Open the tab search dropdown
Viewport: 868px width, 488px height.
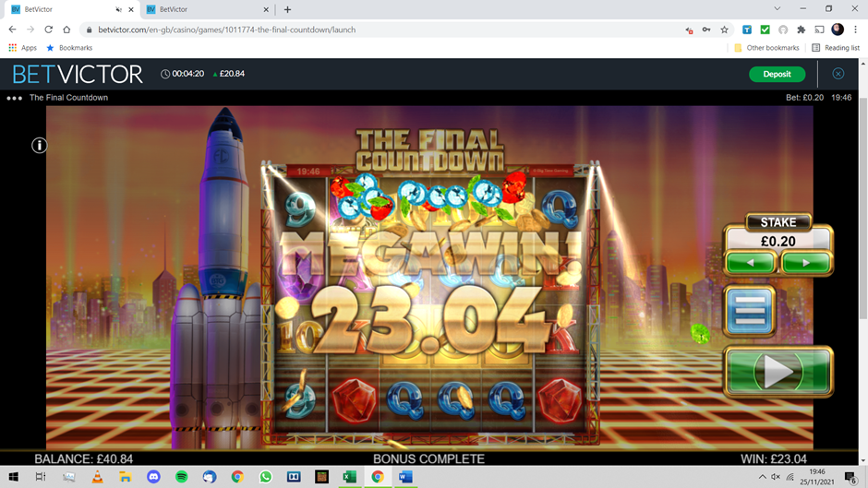tap(778, 9)
